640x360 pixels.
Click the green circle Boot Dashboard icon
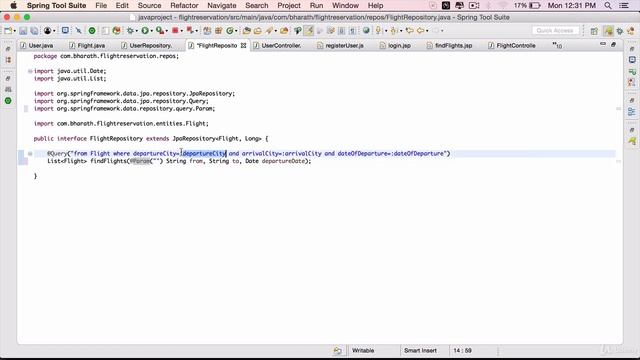(x=92, y=31)
